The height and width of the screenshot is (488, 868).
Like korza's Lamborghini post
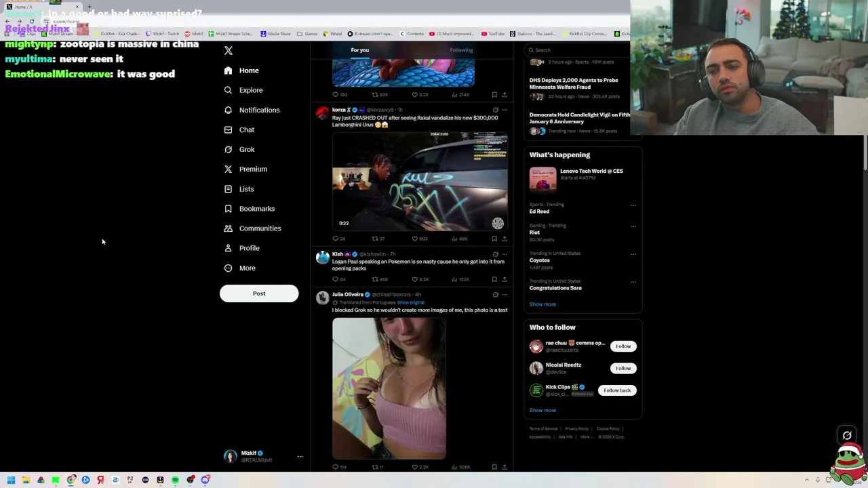420,239
